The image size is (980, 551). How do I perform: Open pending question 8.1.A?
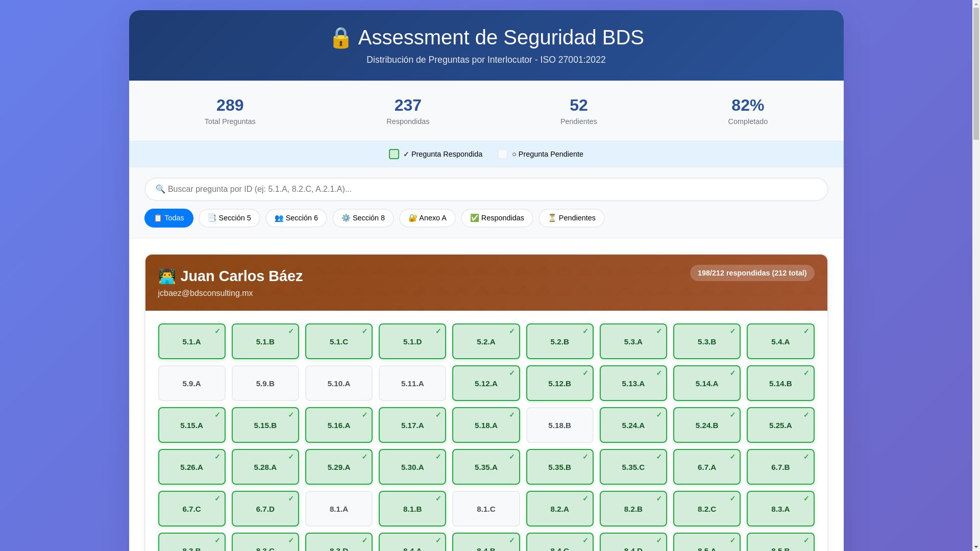[x=339, y=509]
